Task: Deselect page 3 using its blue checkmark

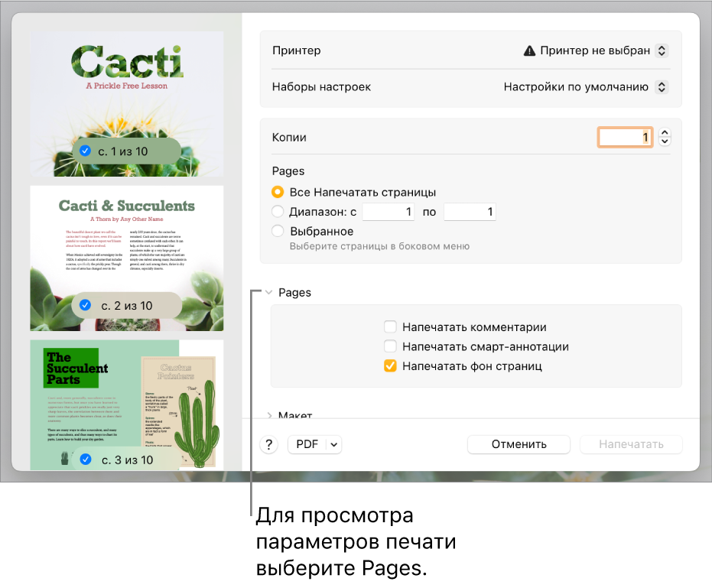Action: [x=86, y=460]
